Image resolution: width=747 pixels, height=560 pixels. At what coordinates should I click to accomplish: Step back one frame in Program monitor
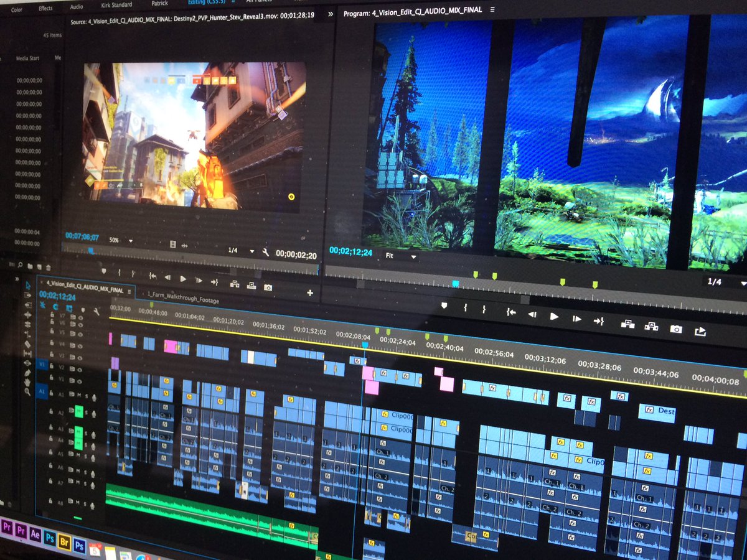tap(532, 314)
